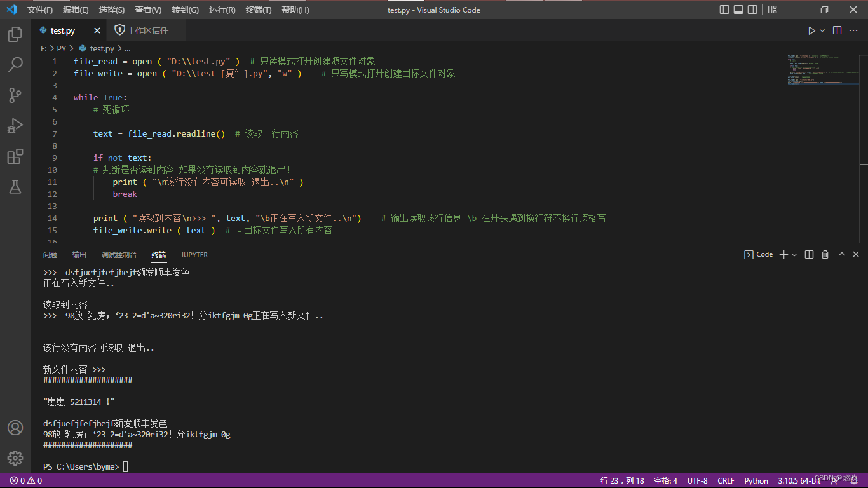Image resolution: width=868 pixels, height=488 pixels.
Task: Toggle bottom panel layout button
Action: click(738, 10)
